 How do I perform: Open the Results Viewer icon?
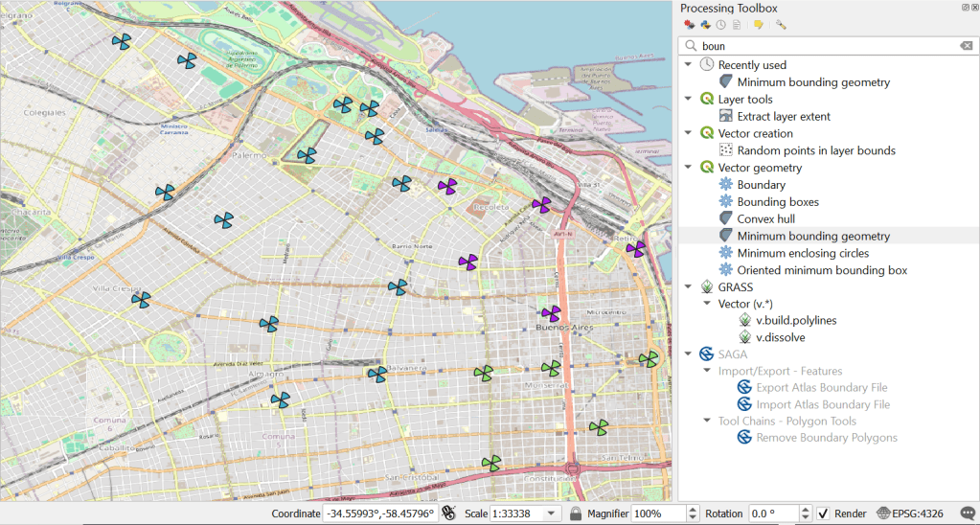736,25
